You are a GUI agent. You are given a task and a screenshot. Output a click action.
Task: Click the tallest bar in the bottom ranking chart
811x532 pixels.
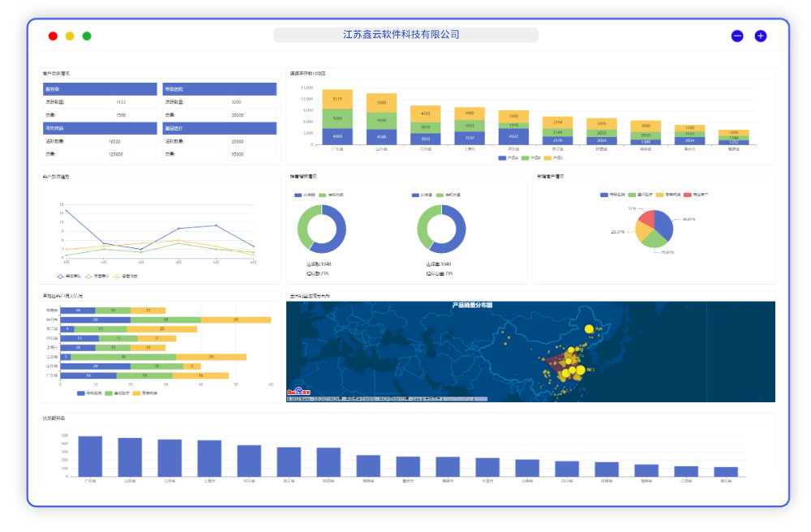(90, 456)
